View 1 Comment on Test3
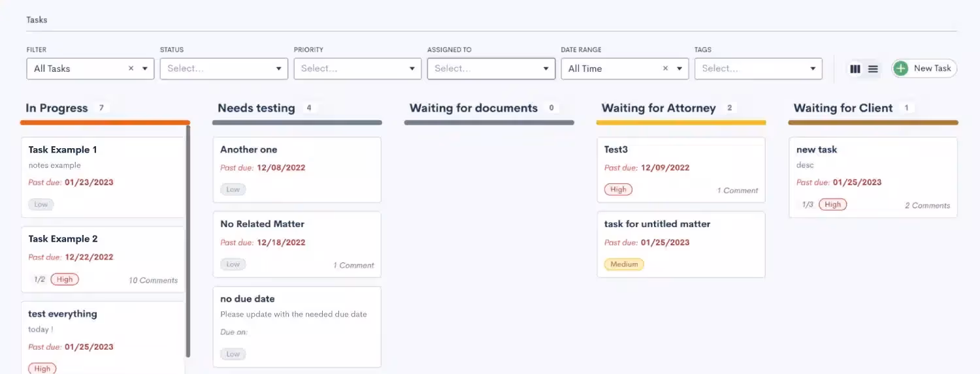The height and width of the screenshot is (374, 980). pyautogui.click(x=738, y=191)
